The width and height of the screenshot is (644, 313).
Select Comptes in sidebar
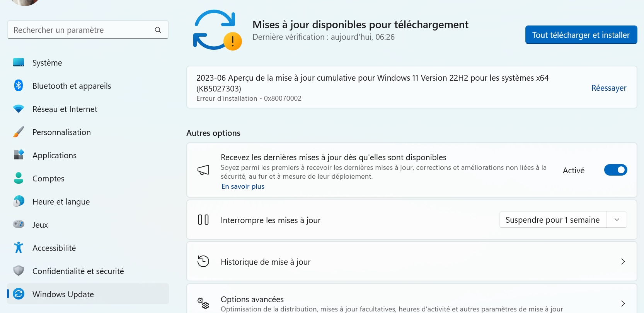[x=88, y=178]
